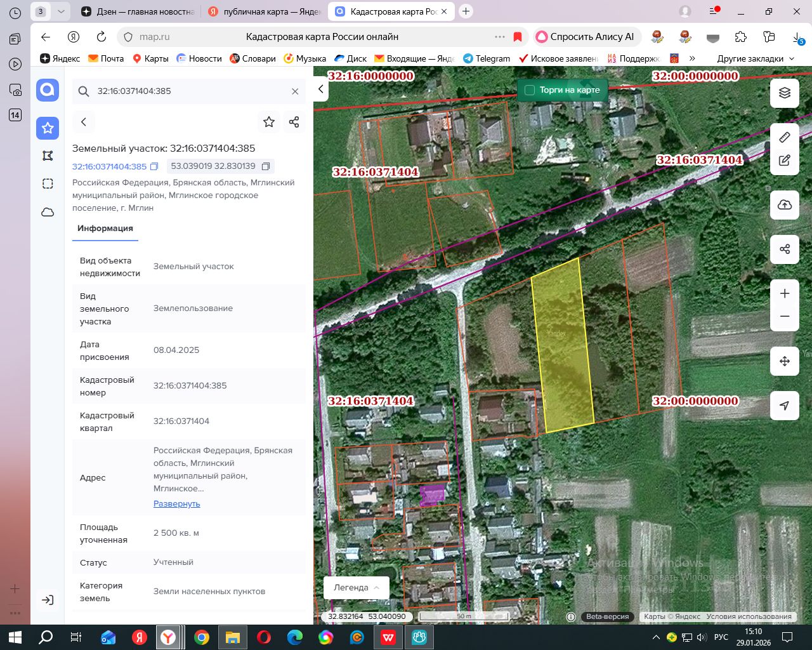Open Условия использования link on map
The height and width of the screenshot is (650, 812).
(749, 616)
